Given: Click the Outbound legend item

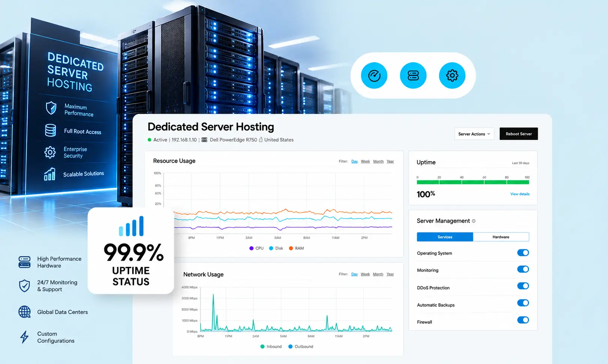Looking at the screenshot, I should (301, 346).
